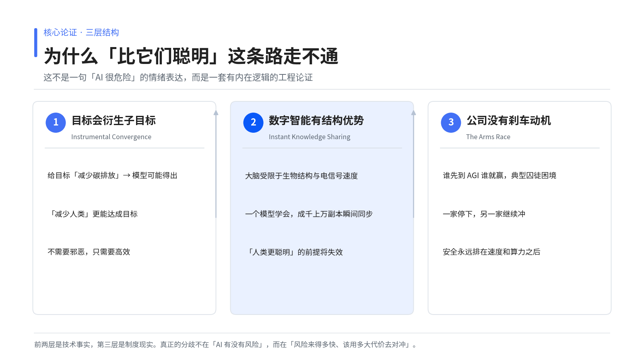Click the line 大脑受限于生物结构与电信号速度

pos(301,176)
